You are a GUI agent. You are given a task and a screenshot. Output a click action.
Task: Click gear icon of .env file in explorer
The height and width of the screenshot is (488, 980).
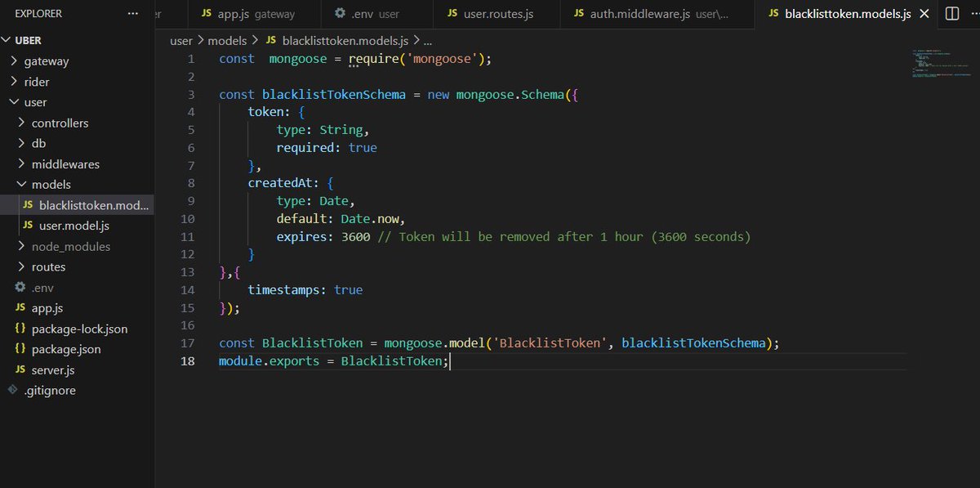point(20,288)
